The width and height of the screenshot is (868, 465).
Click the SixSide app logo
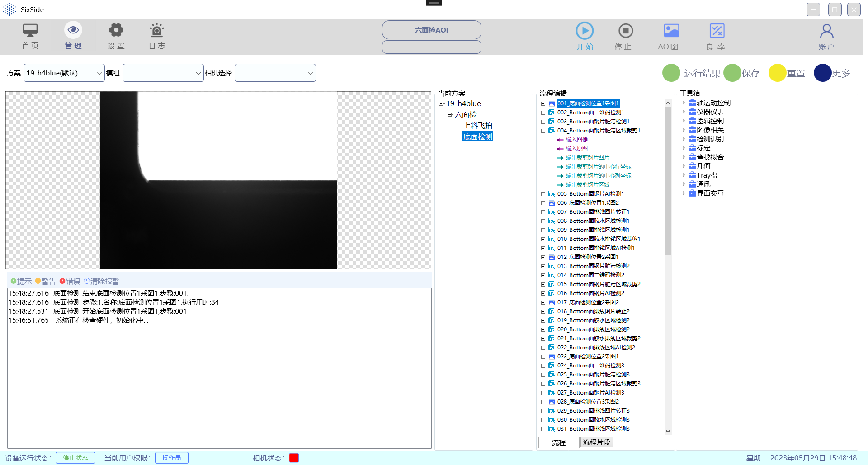(x=9, y=9)
